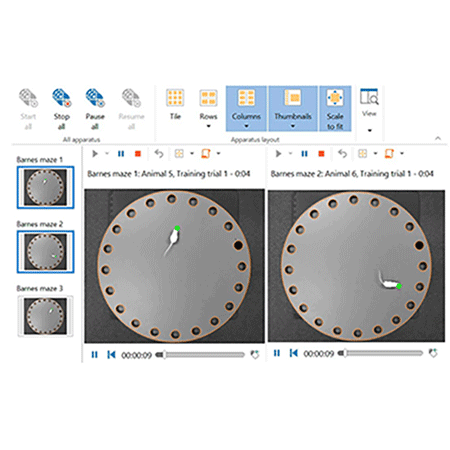Pause video playback under Barnes maze 1
450x450 pixels.
coord(95,355)
